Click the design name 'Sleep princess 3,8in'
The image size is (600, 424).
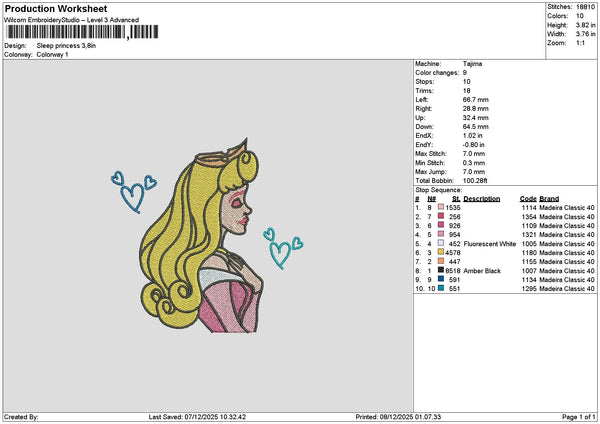click(x=66, y=46)
